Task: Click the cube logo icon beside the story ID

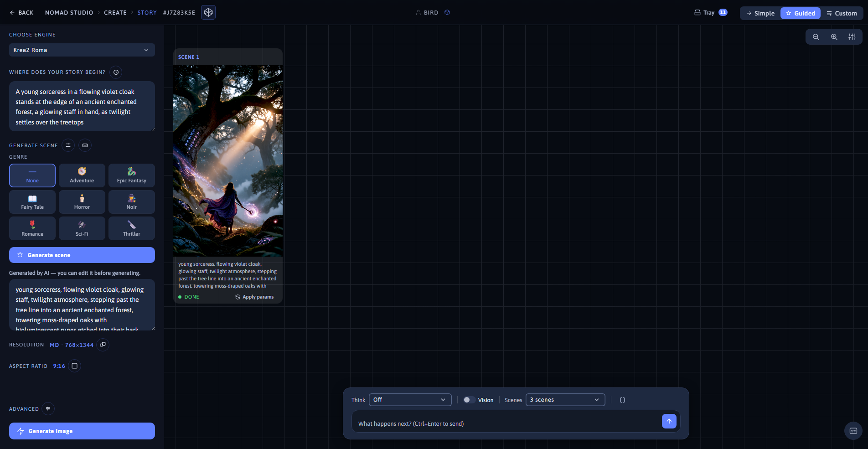Action: pyautogui.click(x=208, y=12)
